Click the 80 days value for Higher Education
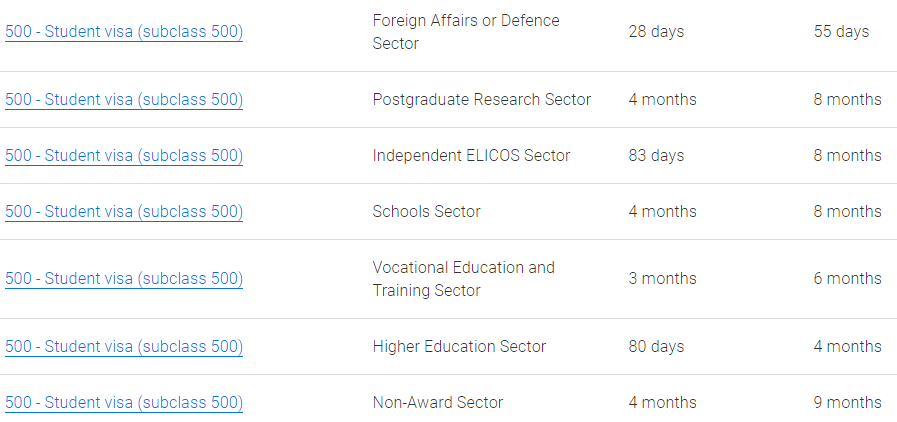Viewport: 897px width, 422px height. tap(656, 347)
